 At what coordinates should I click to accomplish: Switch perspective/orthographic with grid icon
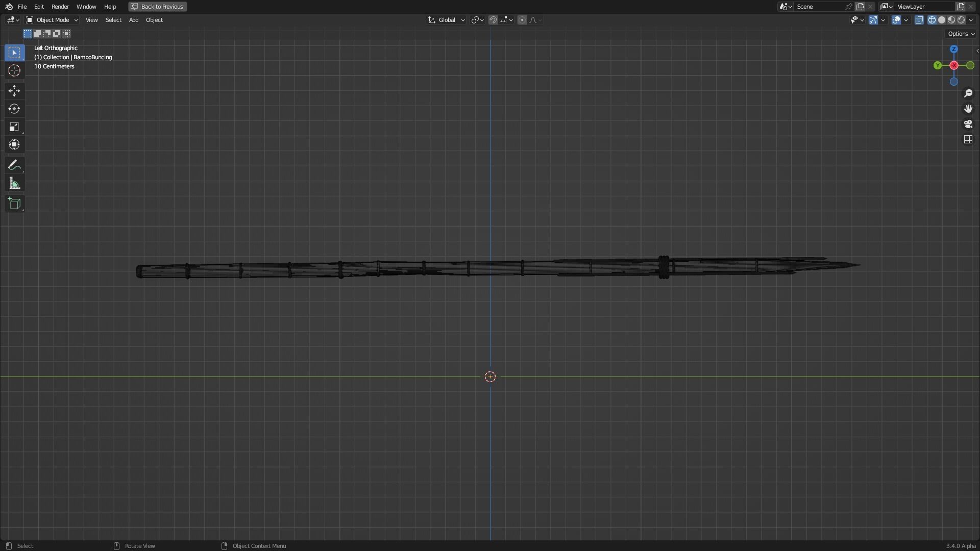[968, 139]
